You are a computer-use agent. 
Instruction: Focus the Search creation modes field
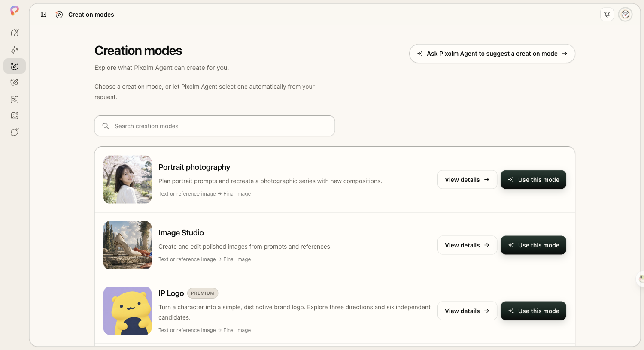pyautogui.click(x=215, y=126)
